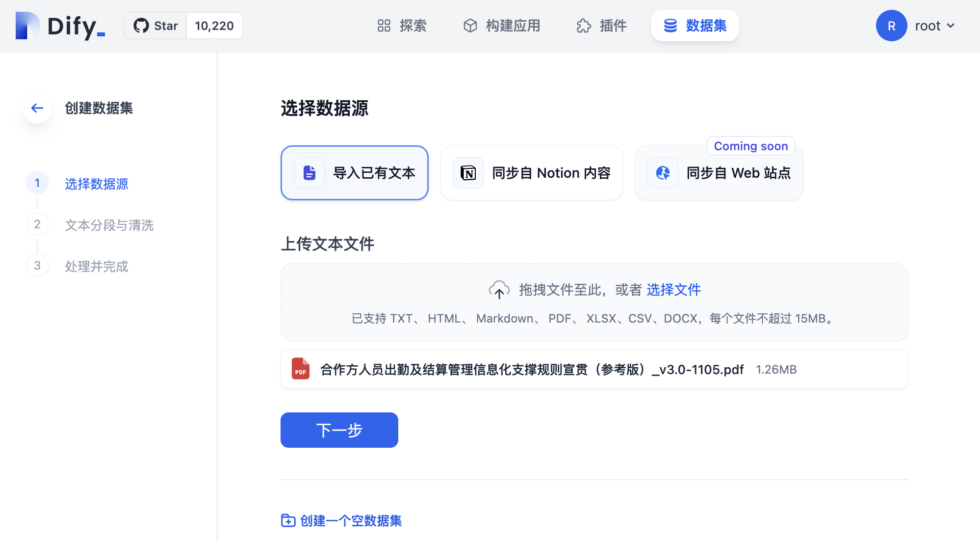The height and width of the screenshot is (542, 980).
Task: Expand the root user dropdown chevron
Action: point(951,26)
